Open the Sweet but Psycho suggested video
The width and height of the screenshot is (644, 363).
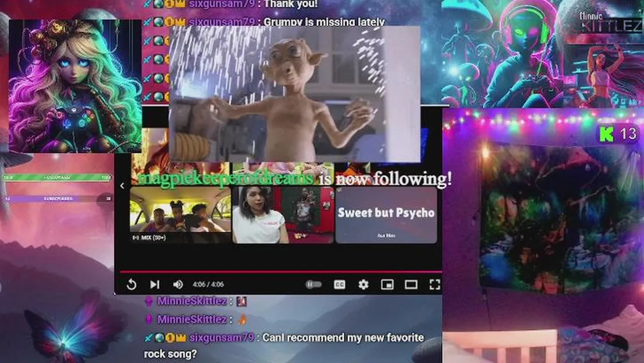click(386, 215)
